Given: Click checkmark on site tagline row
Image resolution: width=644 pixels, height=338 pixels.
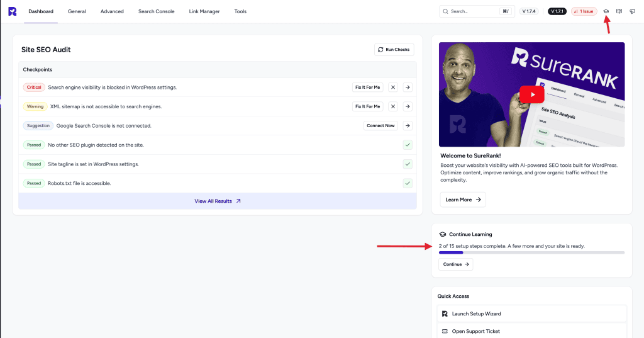Looking at the screenshot, I should tap(408, 164).
